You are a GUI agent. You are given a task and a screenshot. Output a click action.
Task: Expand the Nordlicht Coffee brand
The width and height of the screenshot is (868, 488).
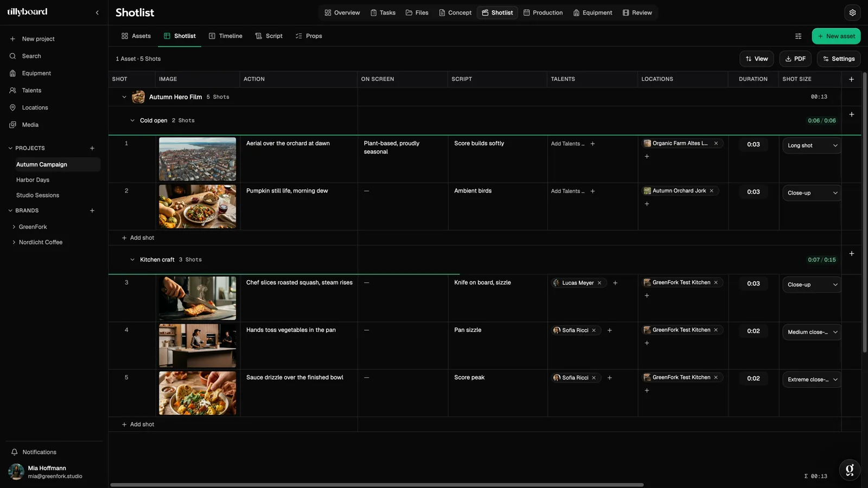(x=14, y=242)
